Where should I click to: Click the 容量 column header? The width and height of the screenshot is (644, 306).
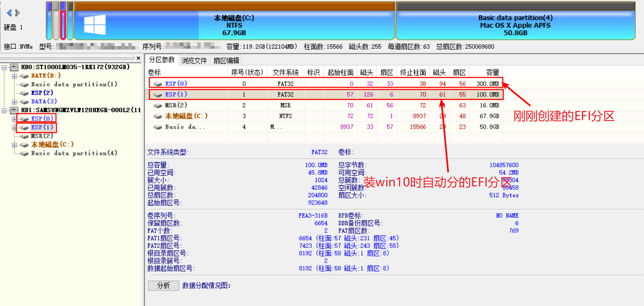point(492,72)
